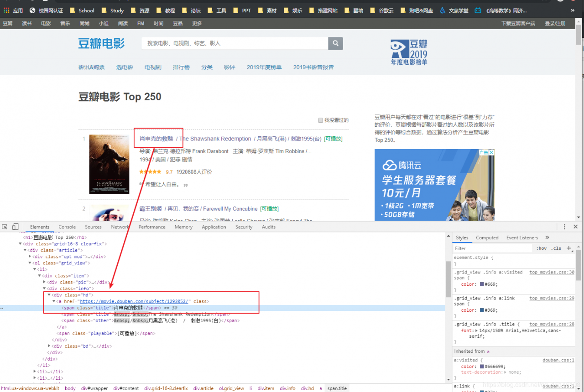This screenshot has width=584, height=392.
Task: Open the 搭建网站 bookmark folder
Action: pyautogui.click(x=323, y=10)
